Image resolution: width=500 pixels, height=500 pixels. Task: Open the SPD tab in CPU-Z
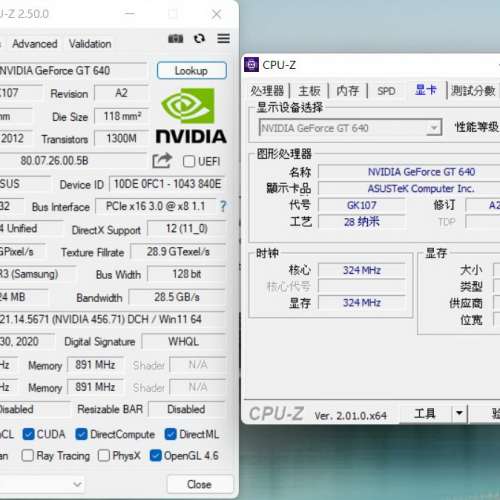tap(386, 91)
